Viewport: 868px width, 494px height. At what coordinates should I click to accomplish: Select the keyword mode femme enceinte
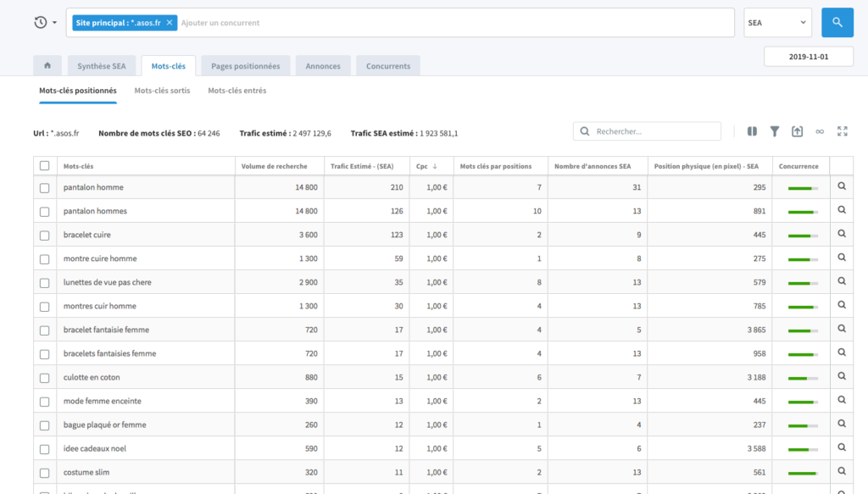pos(103,401)
